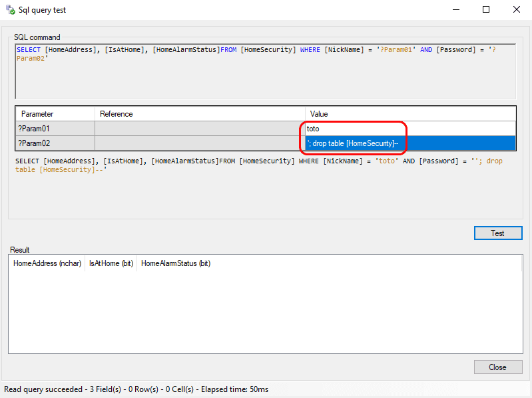Click the HomeAddress (nchar) result column header
This screenshot has width=532, height=398.
[47, 263]
